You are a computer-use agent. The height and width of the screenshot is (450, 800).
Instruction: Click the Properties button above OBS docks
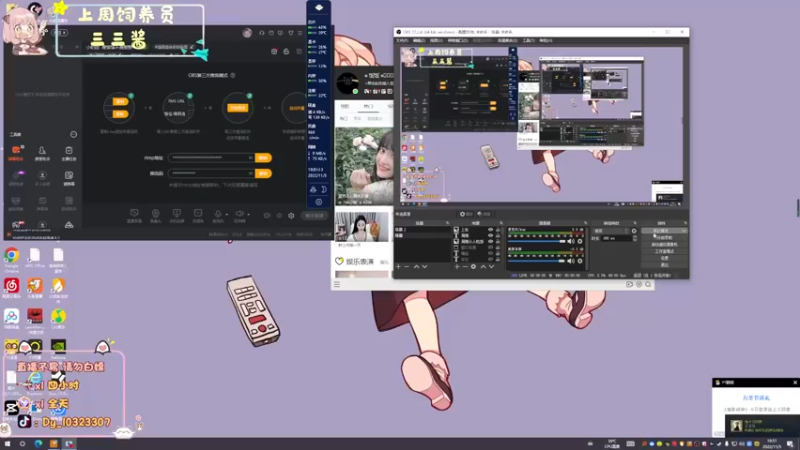tap(466, 214)
